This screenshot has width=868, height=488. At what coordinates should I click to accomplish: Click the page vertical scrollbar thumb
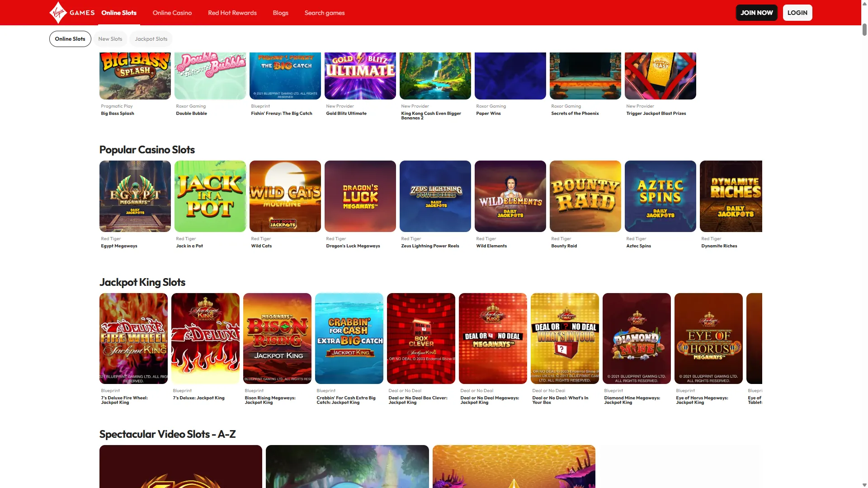coord(864,29)
